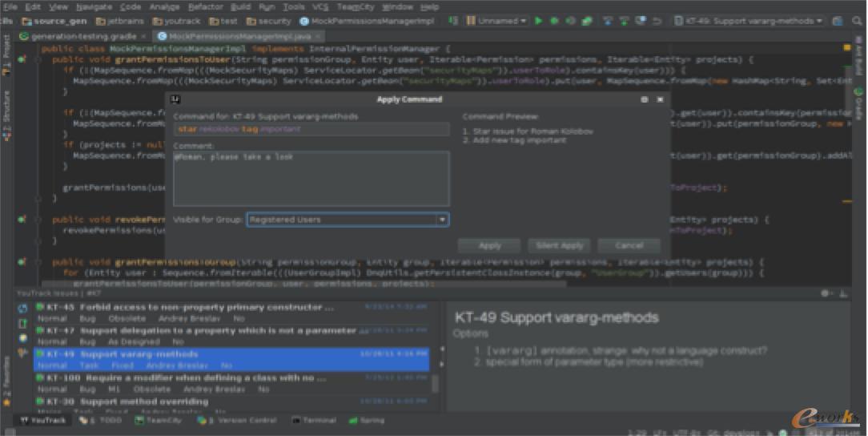
Task: Open the Navigate menu
Action: tap(93, 7)
